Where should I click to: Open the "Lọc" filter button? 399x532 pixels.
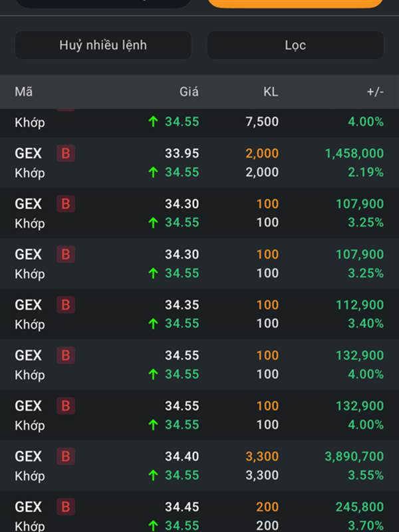coord(295,45)
